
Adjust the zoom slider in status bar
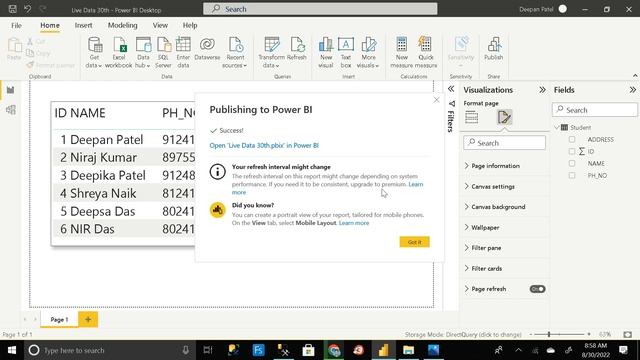click(x=549, y=334)
